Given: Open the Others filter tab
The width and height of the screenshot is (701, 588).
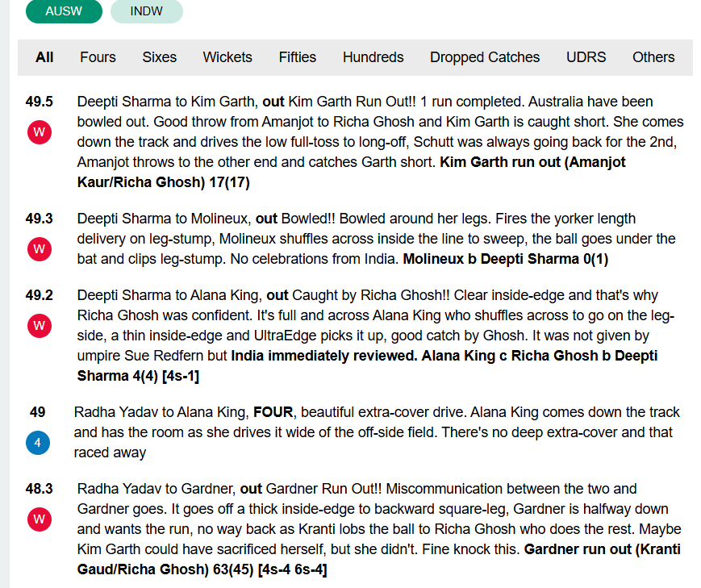Looking at the screenshot, I should pos(653,57).
